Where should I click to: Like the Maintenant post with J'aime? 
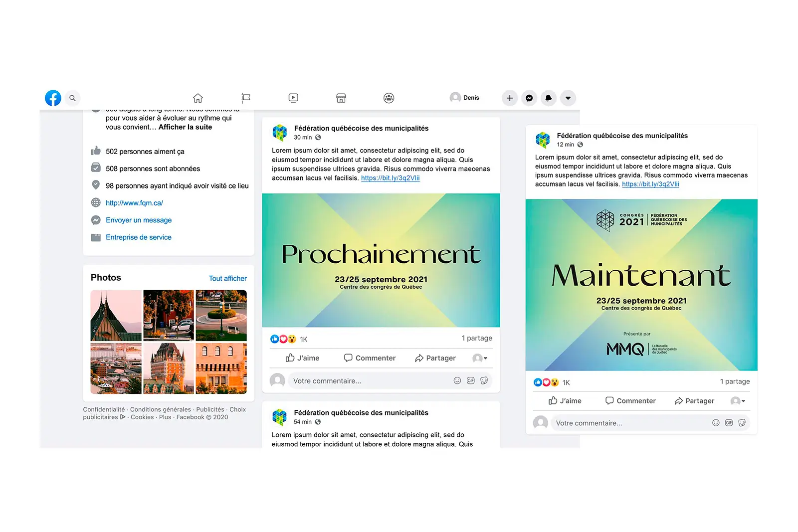565,401
